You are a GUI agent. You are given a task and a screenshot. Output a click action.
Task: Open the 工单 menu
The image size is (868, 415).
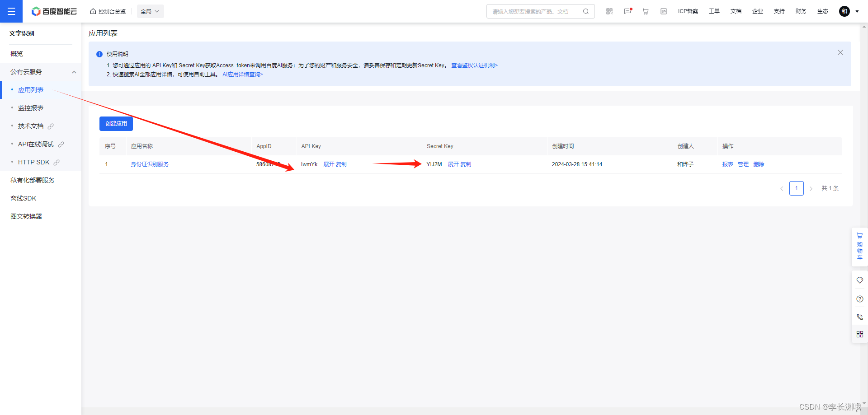coord(714,11)
